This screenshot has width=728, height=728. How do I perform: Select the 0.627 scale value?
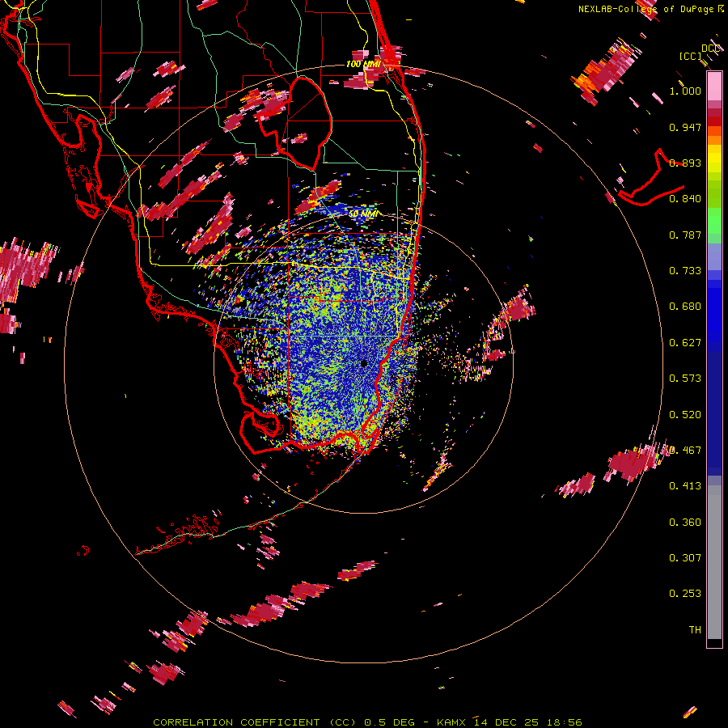tap(685, 343)
